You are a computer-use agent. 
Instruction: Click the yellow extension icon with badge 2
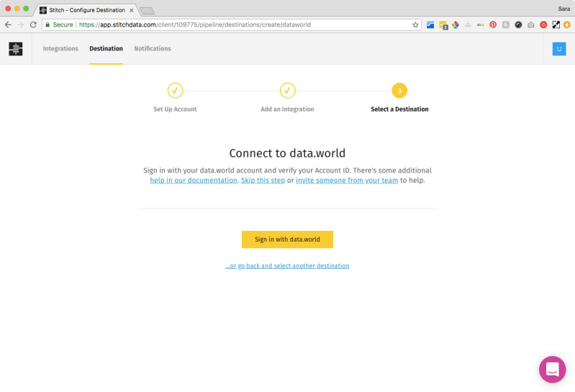443,26
